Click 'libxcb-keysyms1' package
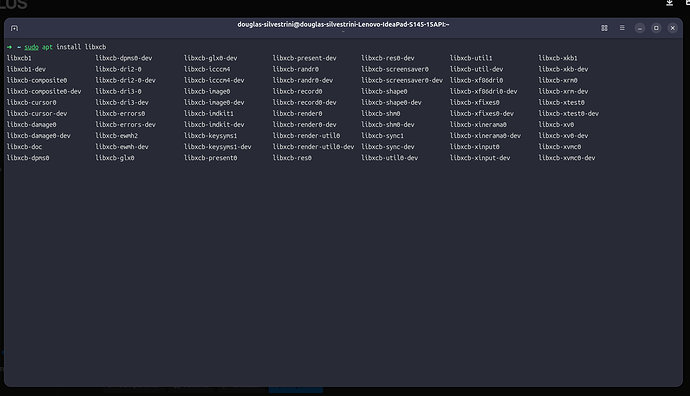The image size is (690, 396). tap(211, 136)
